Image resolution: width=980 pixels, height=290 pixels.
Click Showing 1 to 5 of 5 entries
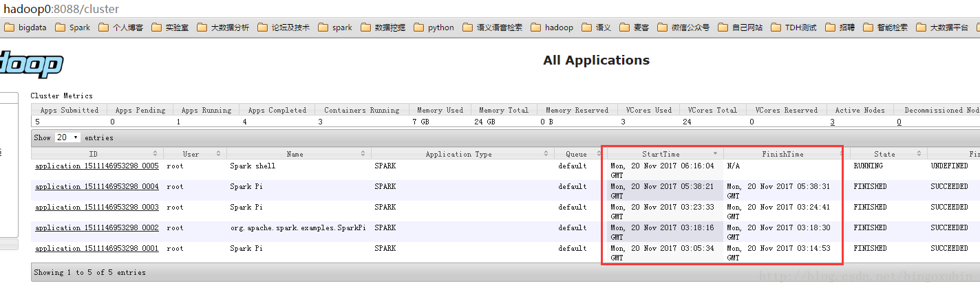point(90,272)
